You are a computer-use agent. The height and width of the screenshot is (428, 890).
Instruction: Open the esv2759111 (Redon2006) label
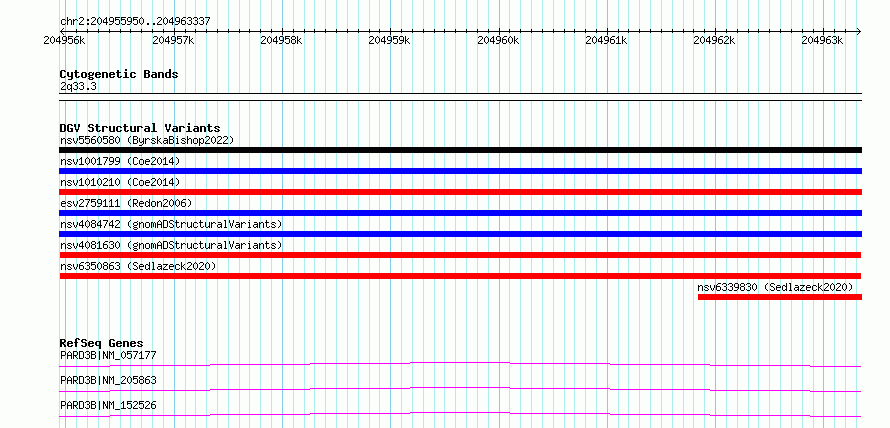(126, 203)
